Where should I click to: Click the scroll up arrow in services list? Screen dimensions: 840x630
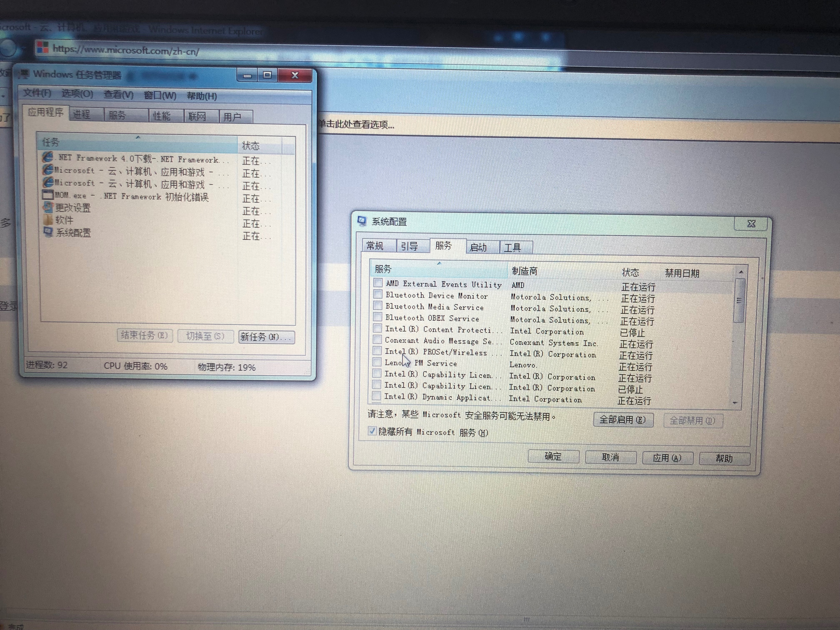pos(741,272)
